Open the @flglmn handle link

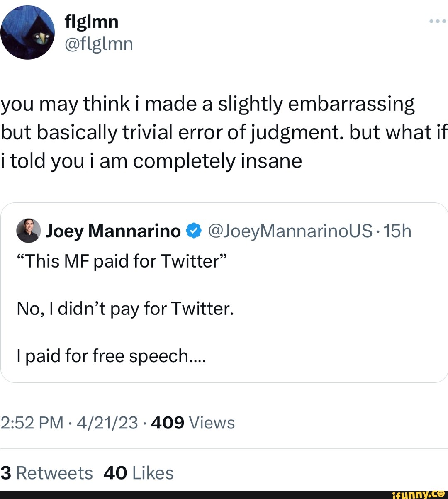pyautogui.click(x=99, y=43)
